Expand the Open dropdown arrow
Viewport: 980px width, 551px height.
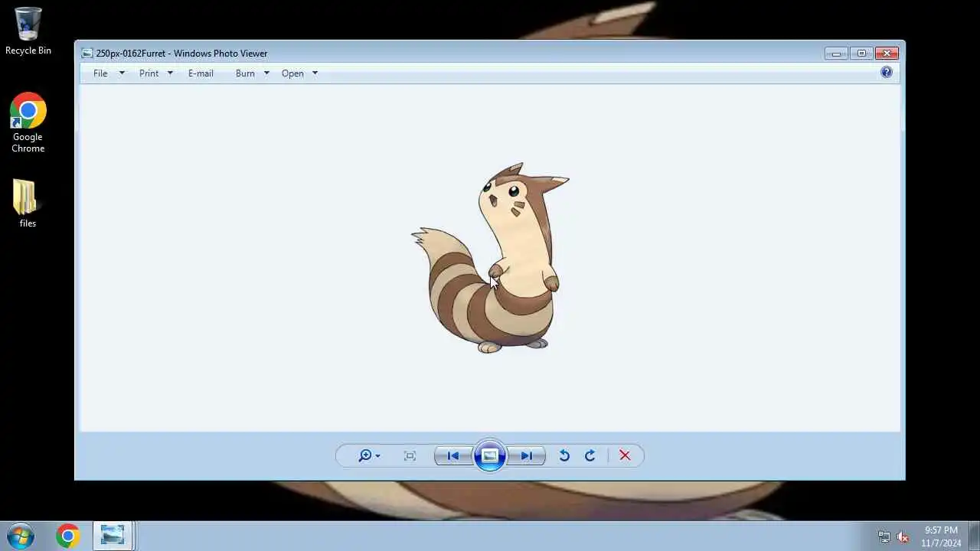315,73
